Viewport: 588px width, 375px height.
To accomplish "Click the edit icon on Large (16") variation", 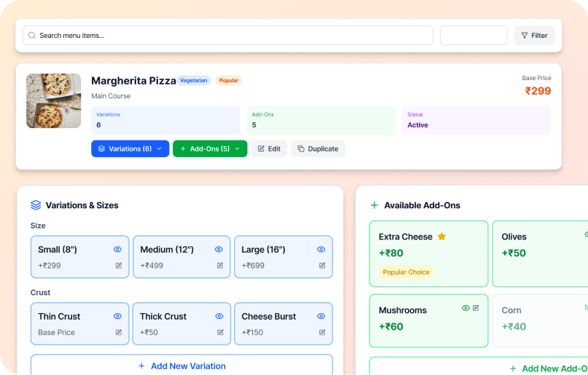I will (x=321, y=266).
